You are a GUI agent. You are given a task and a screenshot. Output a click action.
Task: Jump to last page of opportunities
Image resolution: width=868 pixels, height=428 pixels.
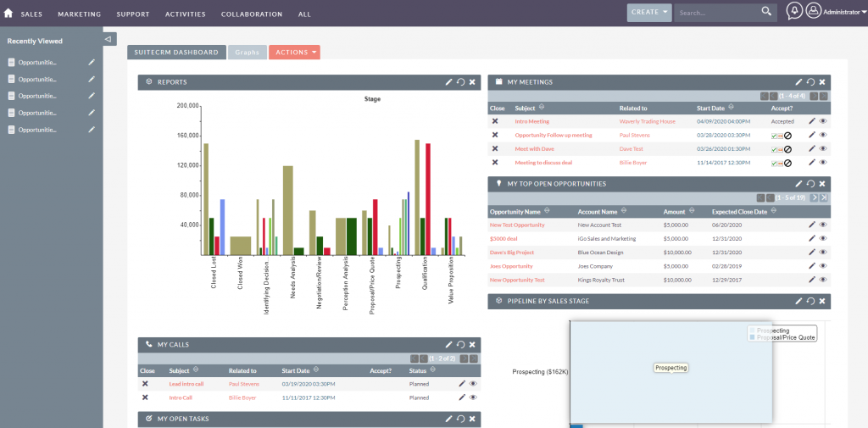pyautogui.click(x=824, y=197)
